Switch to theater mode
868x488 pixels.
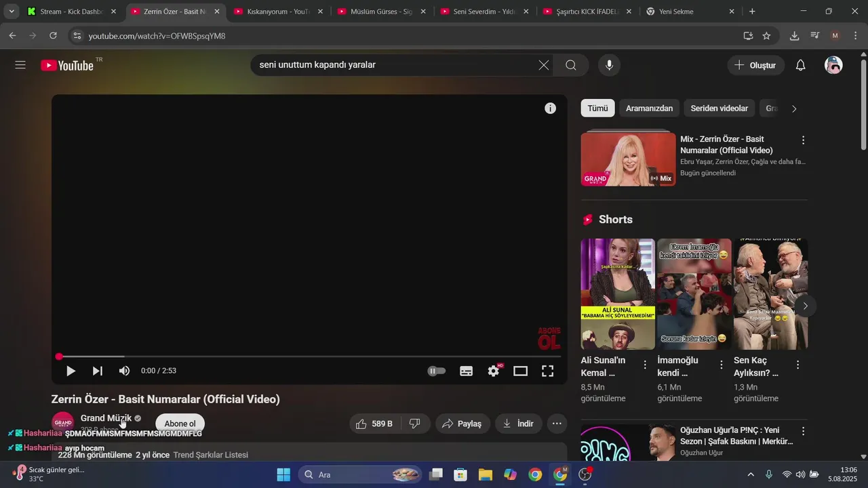(521, 371)
